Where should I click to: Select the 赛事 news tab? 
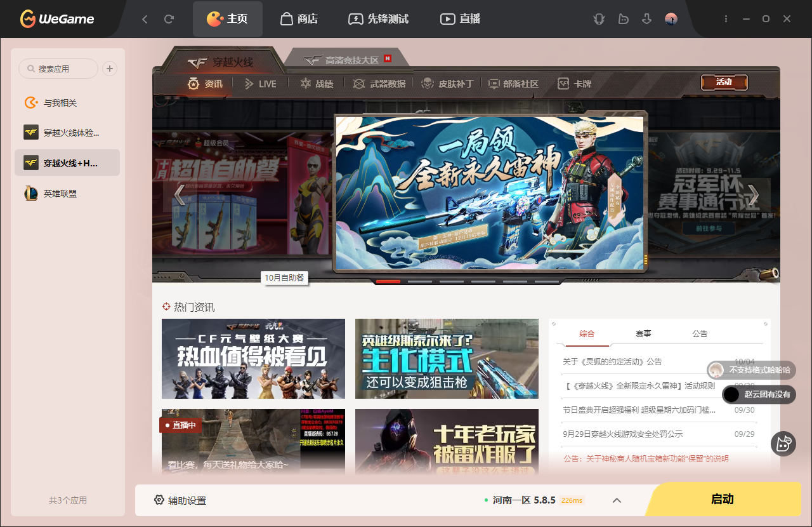pyautogui.click(x=643, y=333)
